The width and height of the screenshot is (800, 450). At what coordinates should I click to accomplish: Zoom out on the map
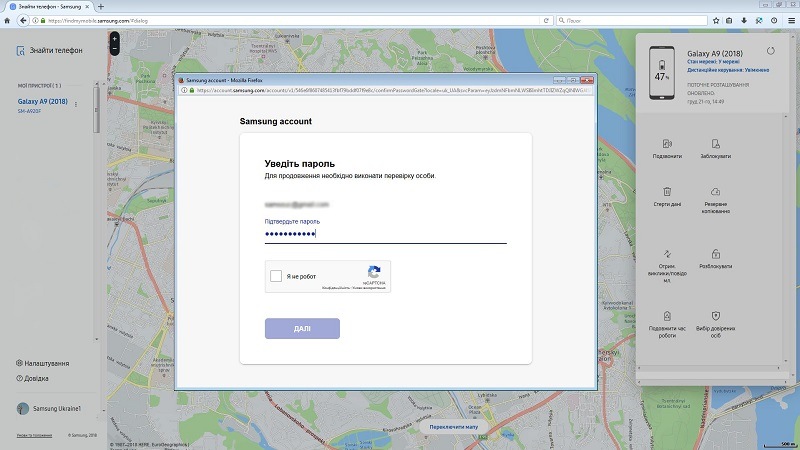115,49
